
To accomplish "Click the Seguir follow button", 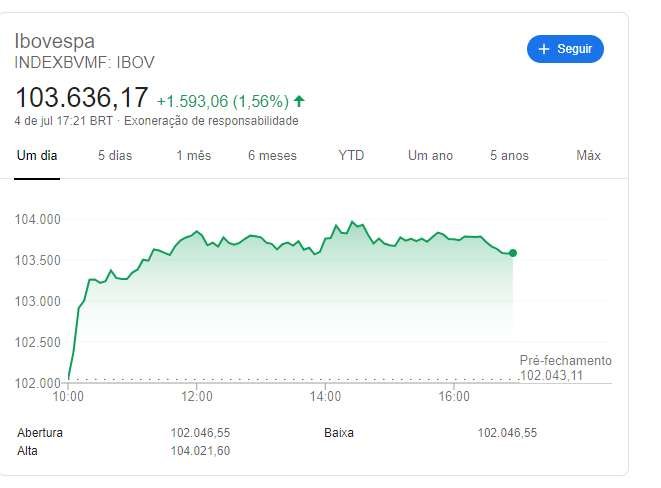I will pyautogui.click(x=565, y=49).
